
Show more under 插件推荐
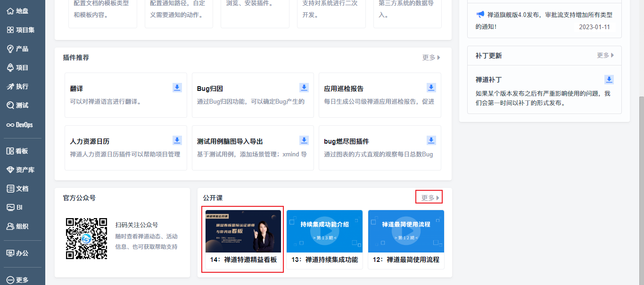pos(431,57)
